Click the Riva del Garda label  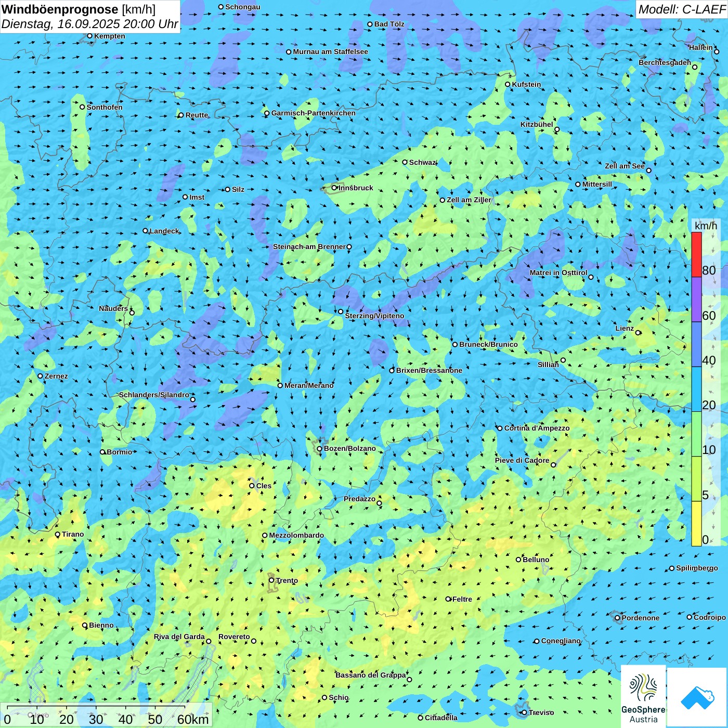coord(179,636)
